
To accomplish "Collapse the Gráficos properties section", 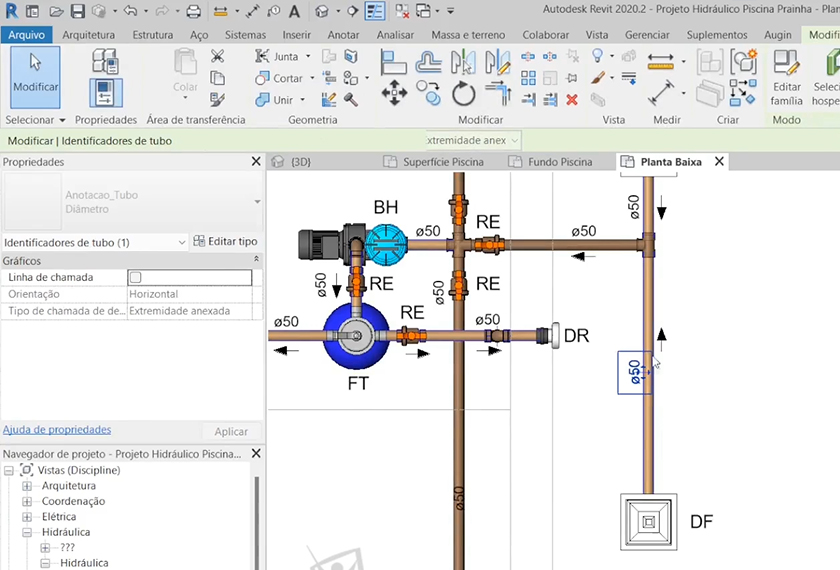I will click(257, 260).
